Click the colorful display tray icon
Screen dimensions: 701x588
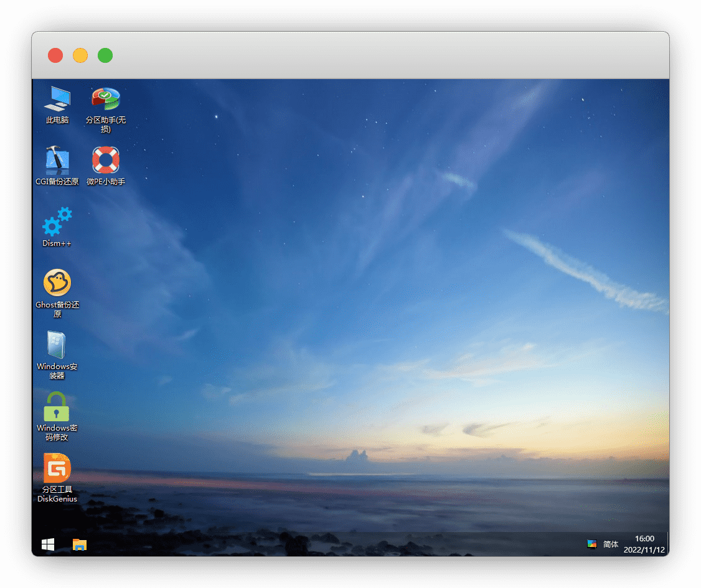[591, 544]
